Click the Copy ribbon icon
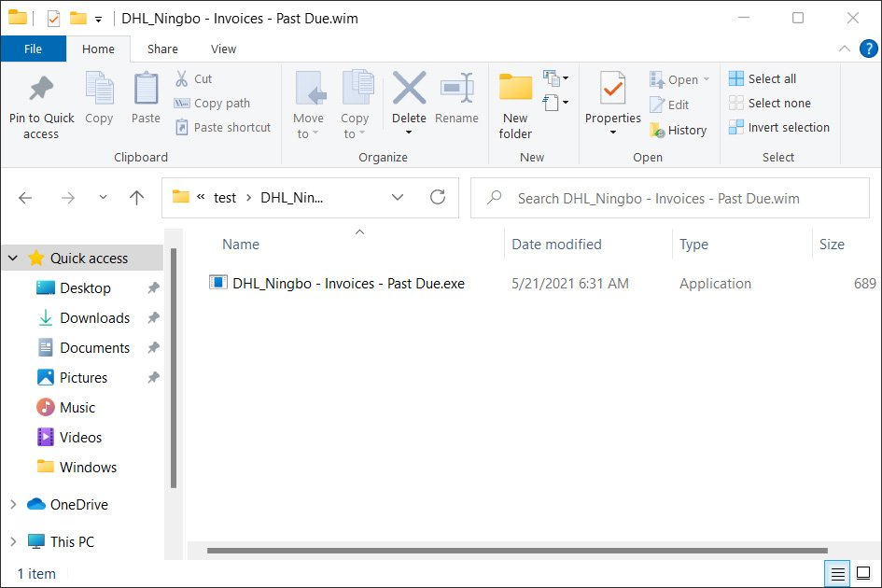 click(x=99, y=88)
